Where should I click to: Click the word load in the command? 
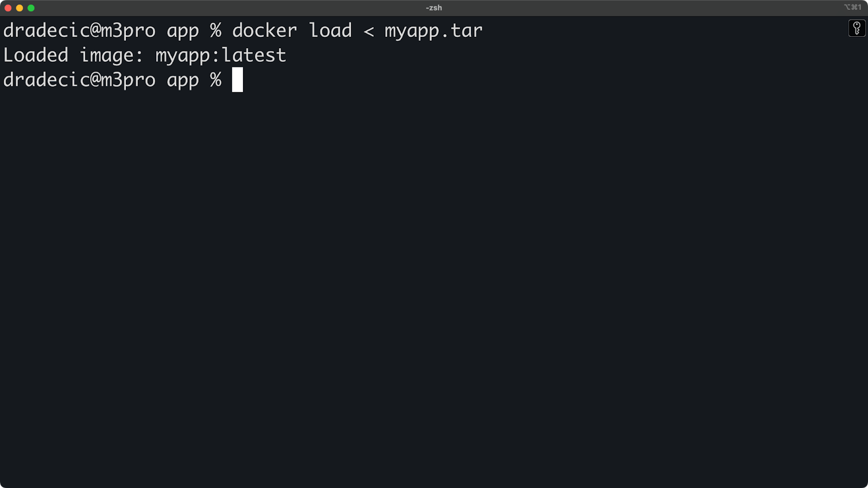coord(330,30)
